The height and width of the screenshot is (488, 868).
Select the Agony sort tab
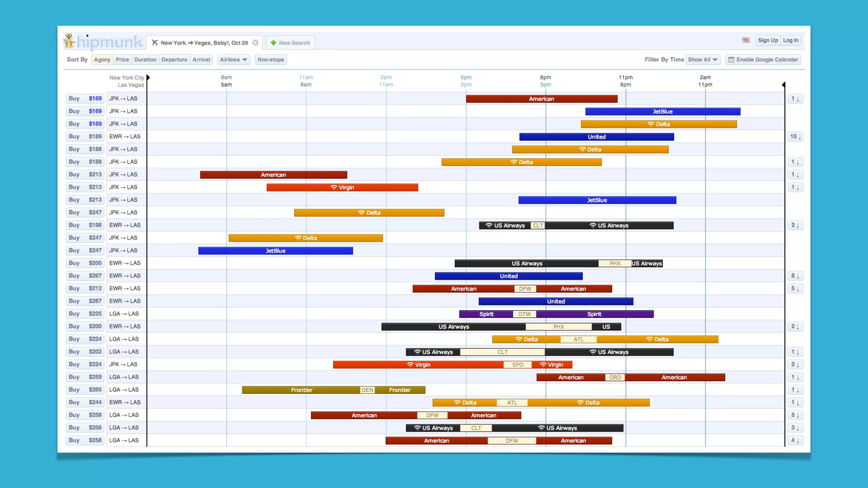(x=102, y=60)
